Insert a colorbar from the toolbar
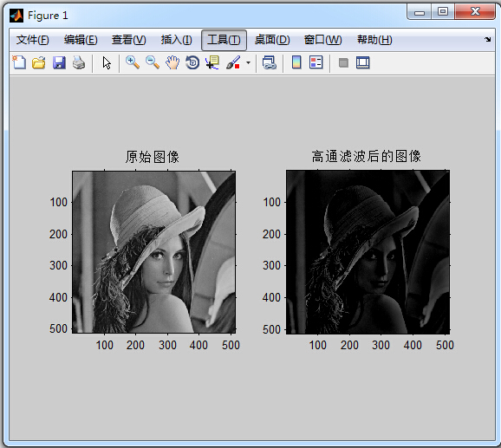Image resolution: width=501 pixels, height=448 pixels. pos(296,62)
